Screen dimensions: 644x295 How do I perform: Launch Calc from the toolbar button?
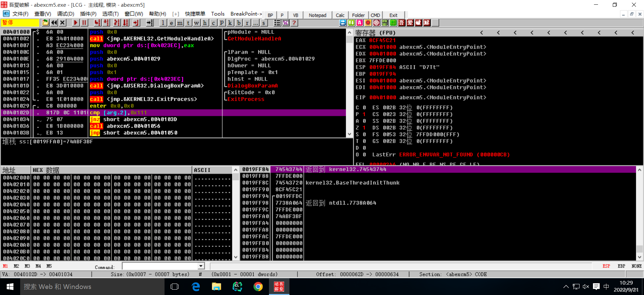click(340, 15)
